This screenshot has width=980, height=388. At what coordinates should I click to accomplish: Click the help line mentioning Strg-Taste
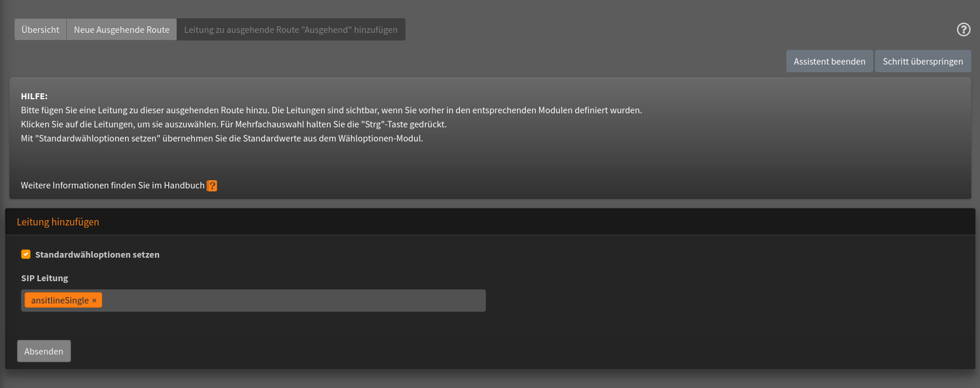pos(234,124)
